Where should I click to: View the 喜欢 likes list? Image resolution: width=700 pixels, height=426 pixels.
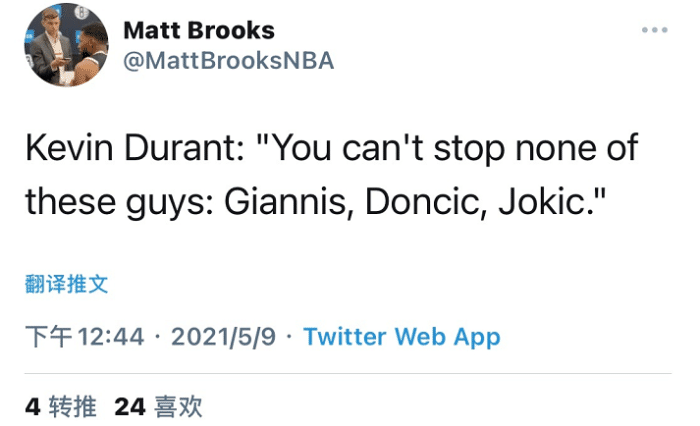click(180, 406)
